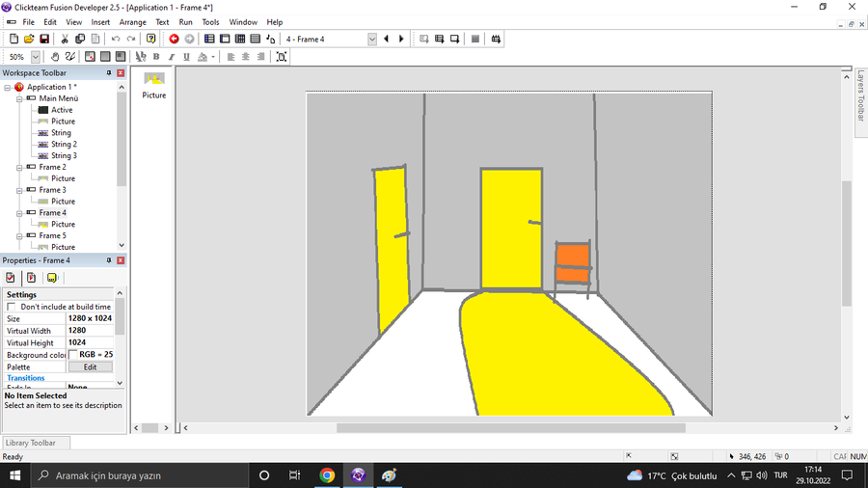The image size is (868, 488).
Task: Click the Size value 1280 x 1024
Action: (90, 318)
